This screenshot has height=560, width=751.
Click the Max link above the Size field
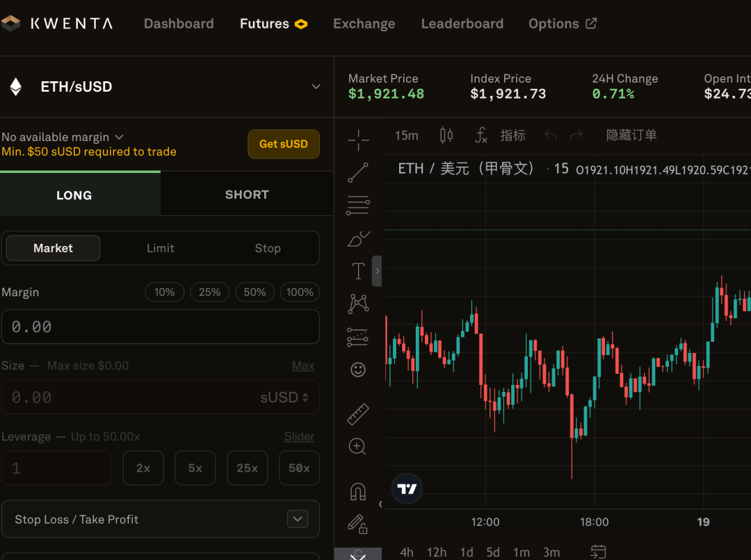303,365
